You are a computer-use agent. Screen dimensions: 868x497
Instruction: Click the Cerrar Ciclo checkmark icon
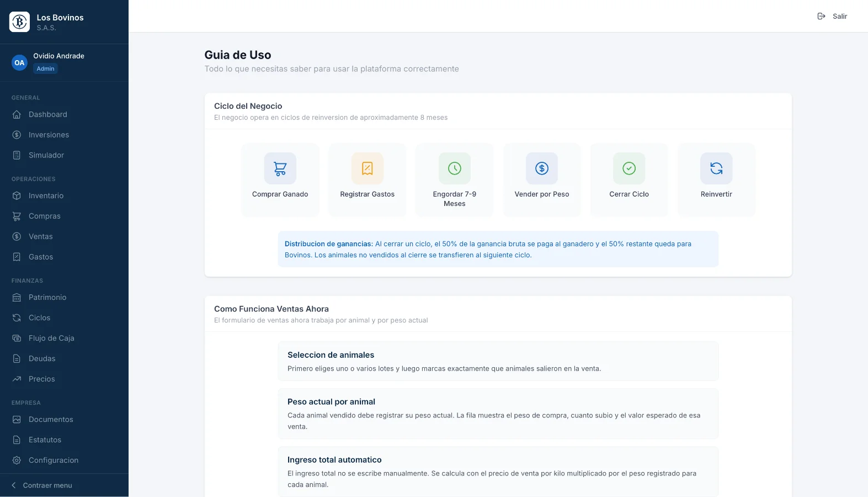tap(629, 168)
